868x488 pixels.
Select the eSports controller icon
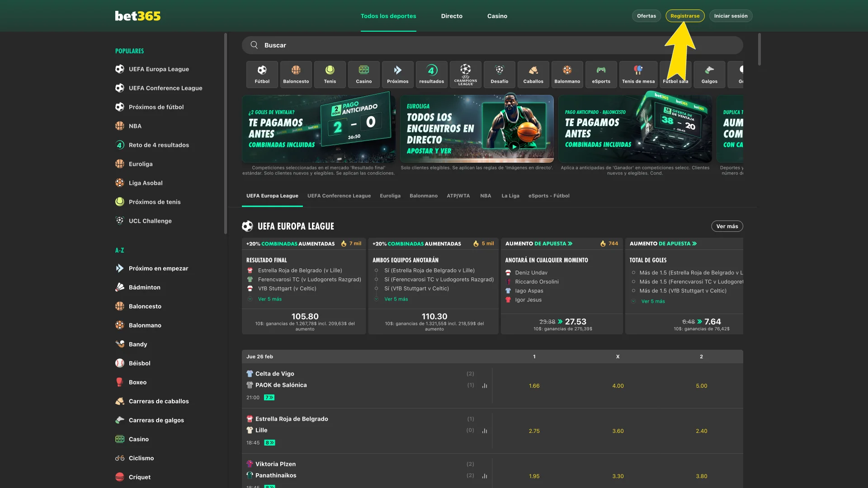pos(601,74)
